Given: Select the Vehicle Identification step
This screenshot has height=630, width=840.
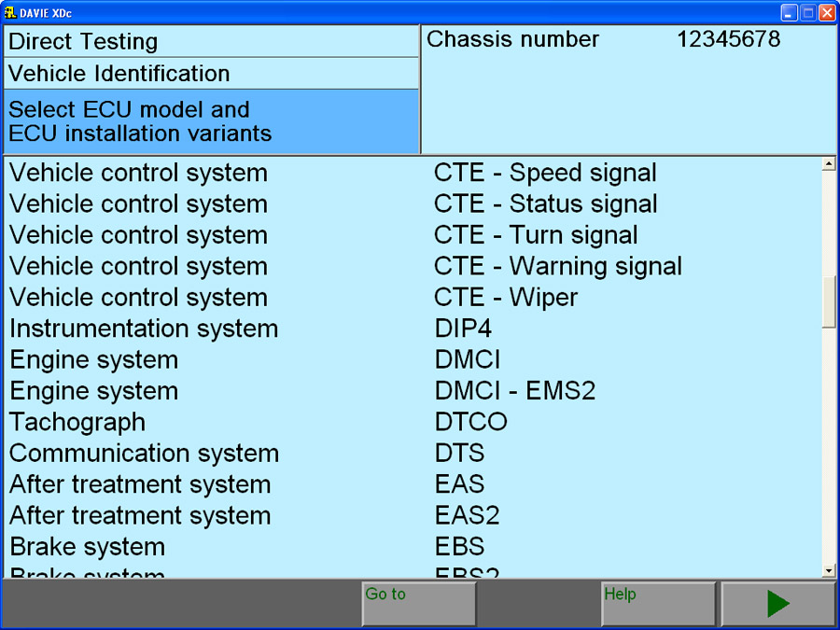Looking at the screenshot, I should click(x=211, y=74).
